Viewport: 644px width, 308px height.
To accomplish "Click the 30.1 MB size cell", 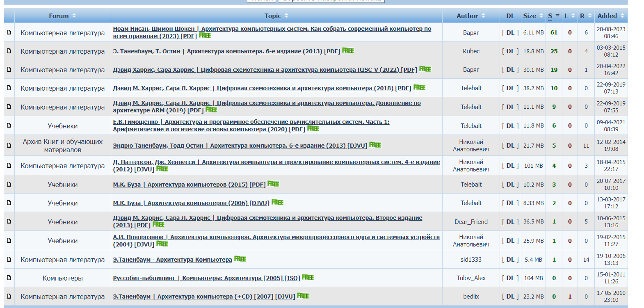I will 533,70.
